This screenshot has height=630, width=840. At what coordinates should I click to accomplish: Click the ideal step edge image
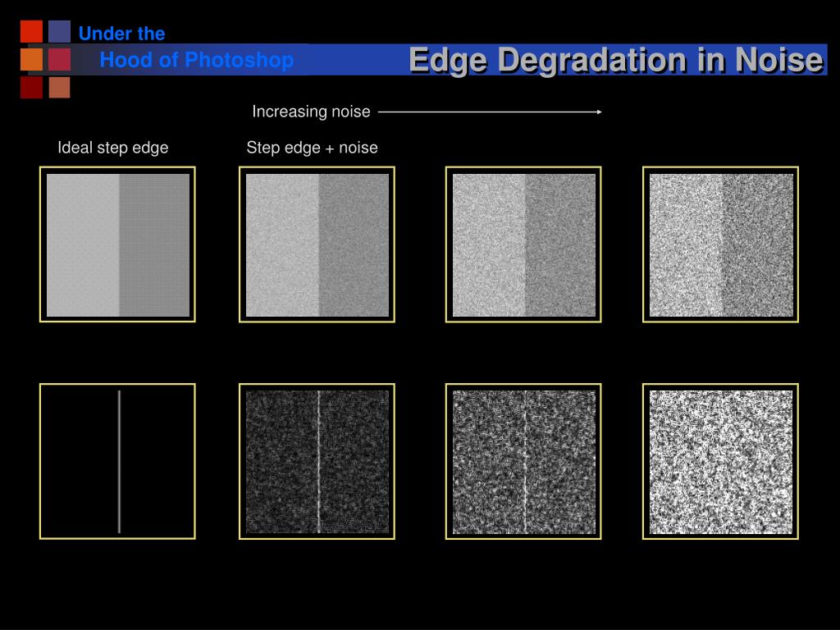[x=117, y=244]
